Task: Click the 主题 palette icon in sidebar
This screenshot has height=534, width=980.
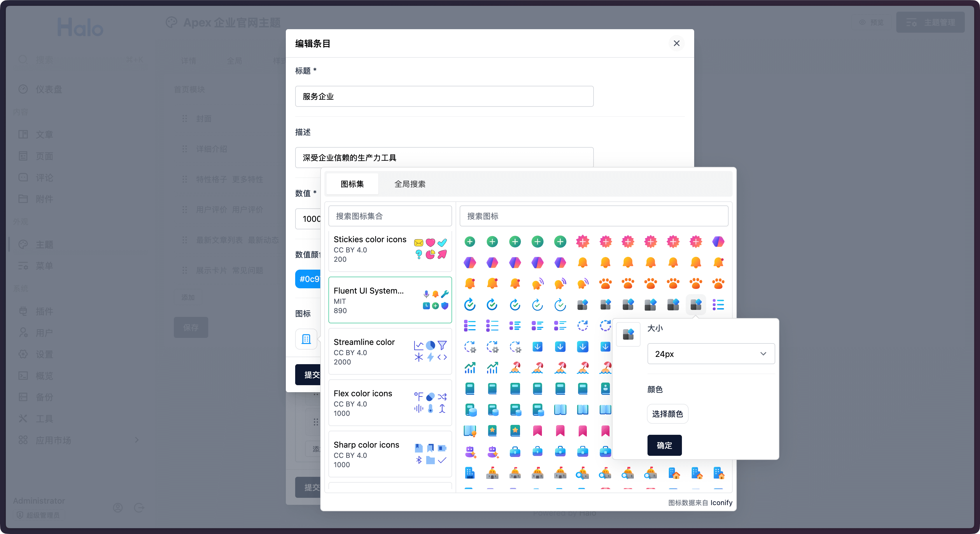Action: pos(23,244)
